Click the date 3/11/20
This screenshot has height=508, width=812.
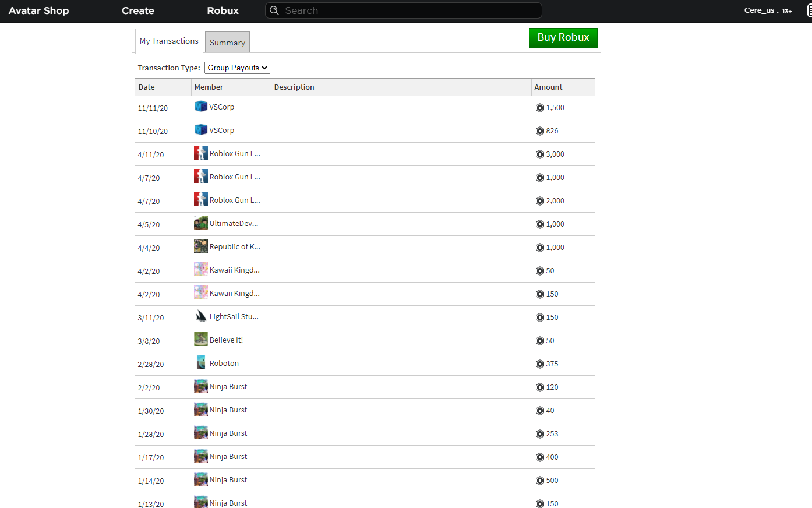(x=151, y=317)
